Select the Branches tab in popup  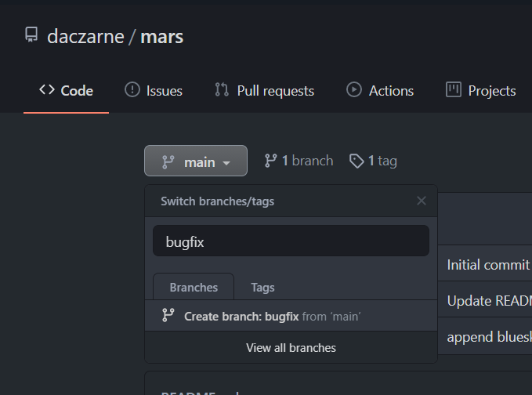coord(194,287)
